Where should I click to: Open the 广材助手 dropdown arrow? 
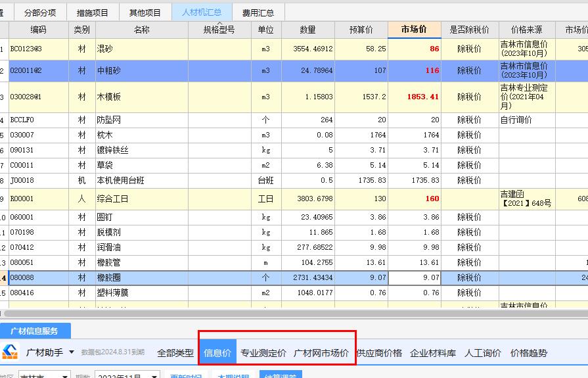click(x=71, y=352)
